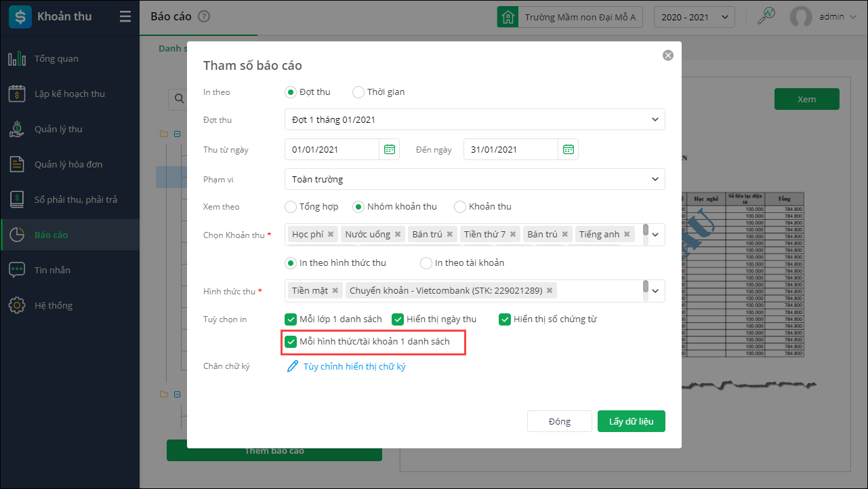
Task: Remove the Tiền mặt tag
Action: (335, 291)
